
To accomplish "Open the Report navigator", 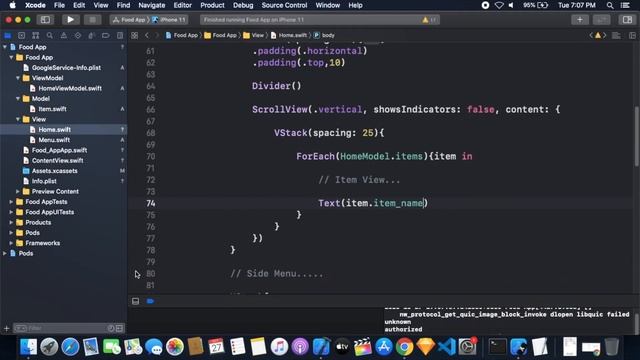I will [x=120, y=36].
